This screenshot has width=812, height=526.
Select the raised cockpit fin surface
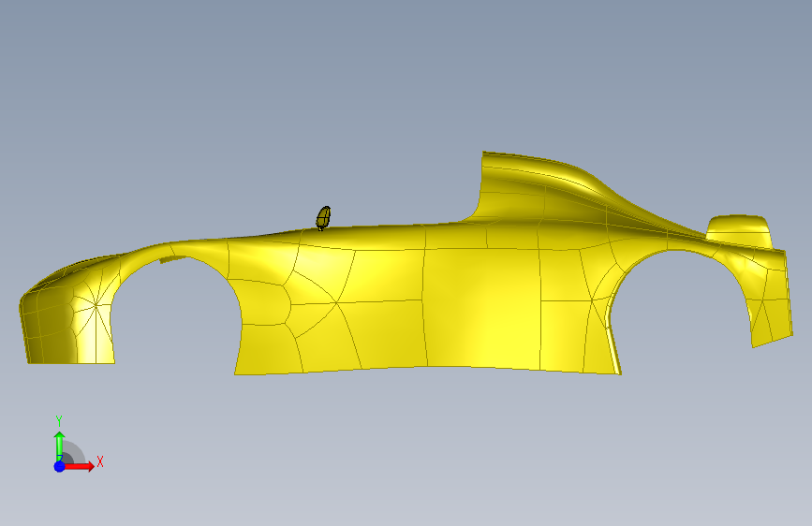point(539,186)
